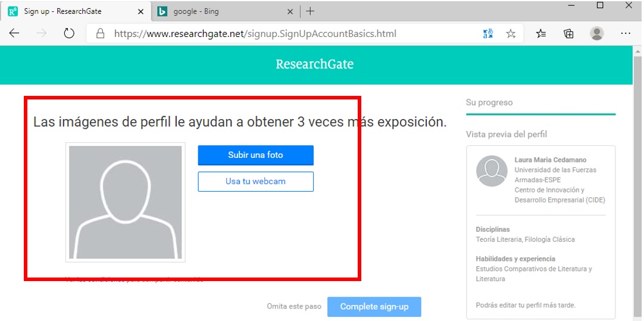Click the address bar URL field

[286, 34]
